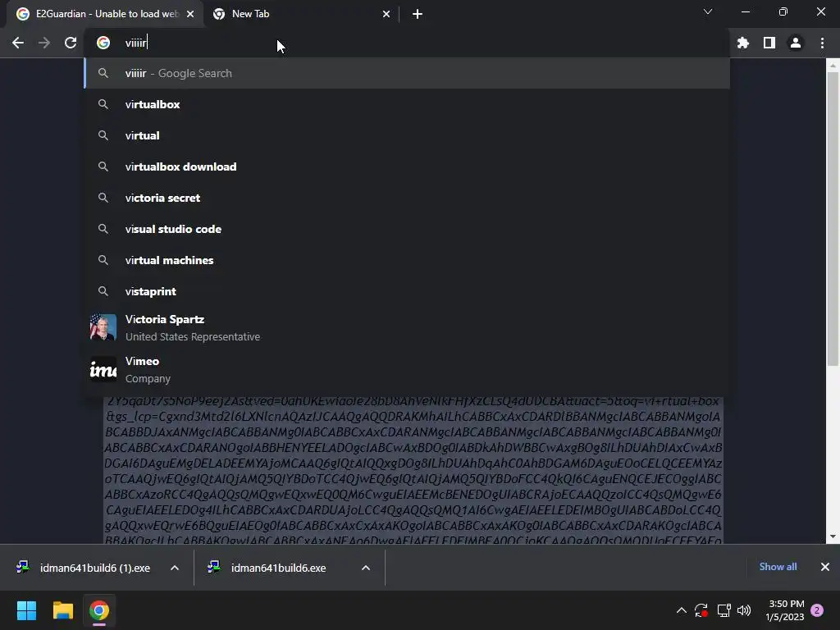Click search icon beside 'virtualbox'
840x630 pixels.
103,104
